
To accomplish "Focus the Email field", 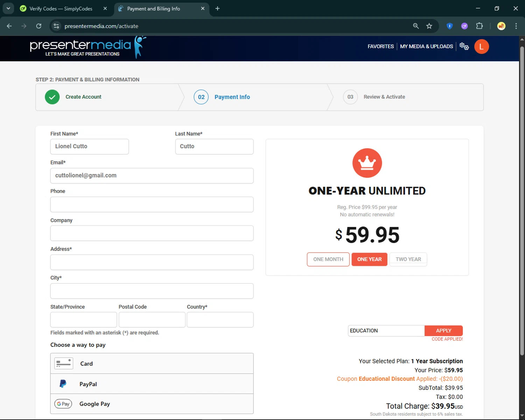I will (x=152, y=176).
